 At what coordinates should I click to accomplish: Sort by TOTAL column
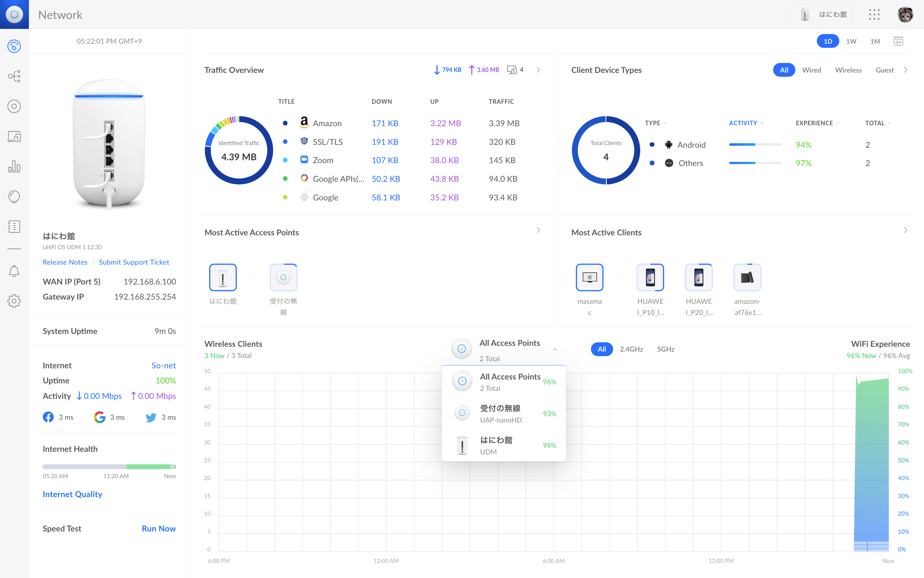[878, 123]
